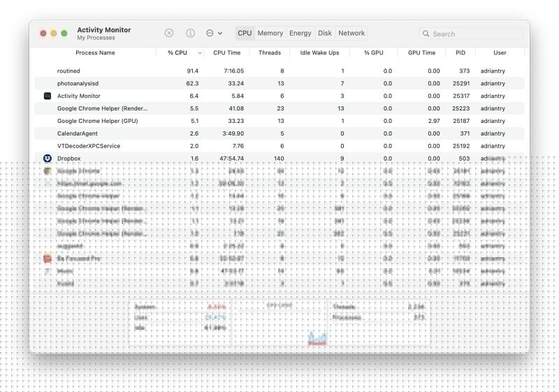Click the search magnifier icon
Screen dimensions: 559x392
[x=426, y=34]
